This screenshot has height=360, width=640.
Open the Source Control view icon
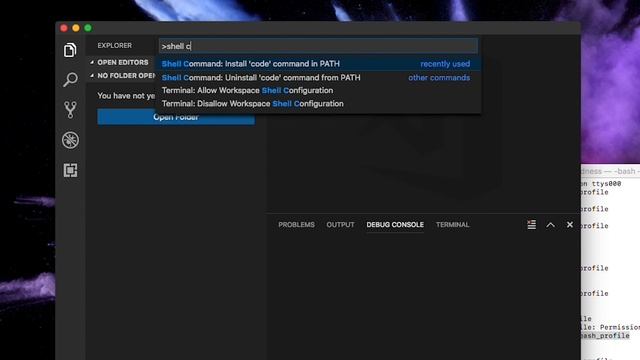click(70, 110)
